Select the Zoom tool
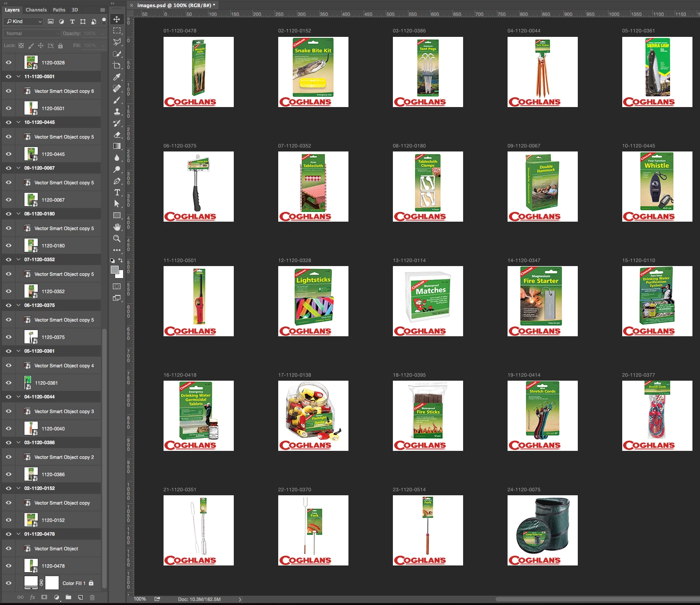 117,239
